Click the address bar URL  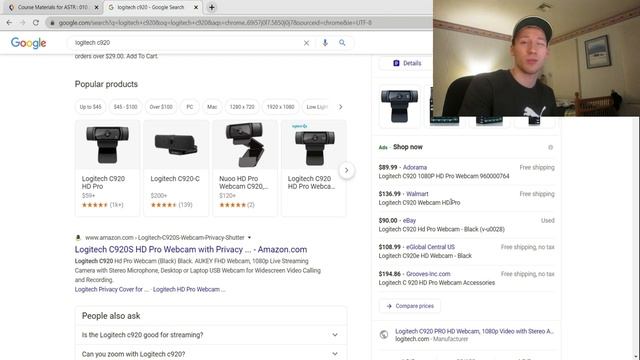click(215, 23)
